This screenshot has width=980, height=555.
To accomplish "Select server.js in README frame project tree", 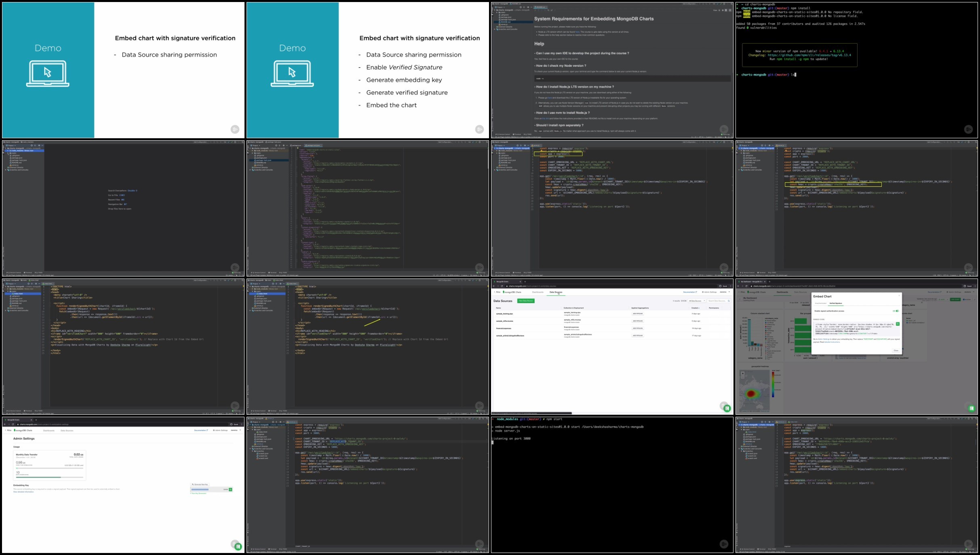I will [504, 24].
